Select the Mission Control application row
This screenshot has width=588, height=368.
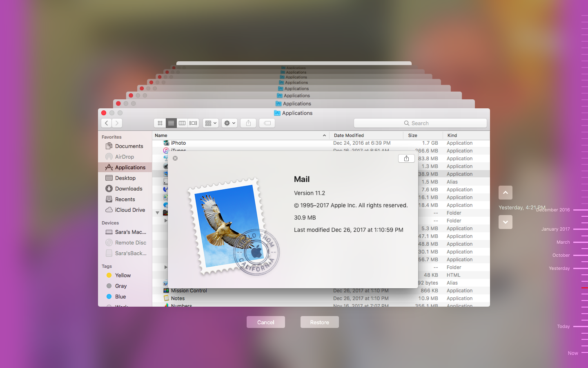pyautogui.click(x=321, y=291)
